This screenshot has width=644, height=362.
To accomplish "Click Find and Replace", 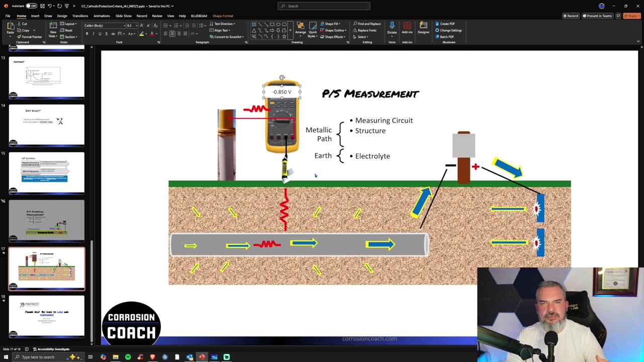I will [x=367, y=24].
